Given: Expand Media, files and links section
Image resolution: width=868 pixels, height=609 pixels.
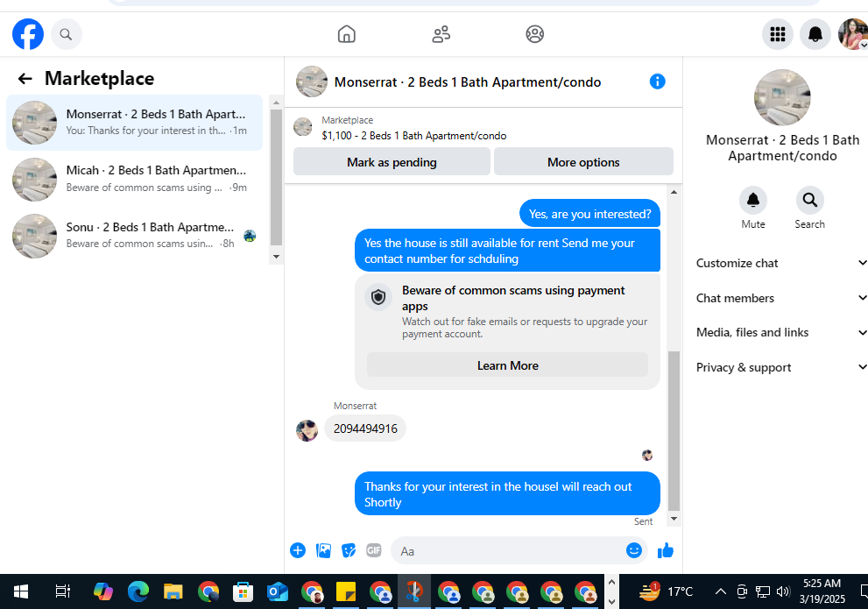Looking at the screenshot, I should coord(780,332).
